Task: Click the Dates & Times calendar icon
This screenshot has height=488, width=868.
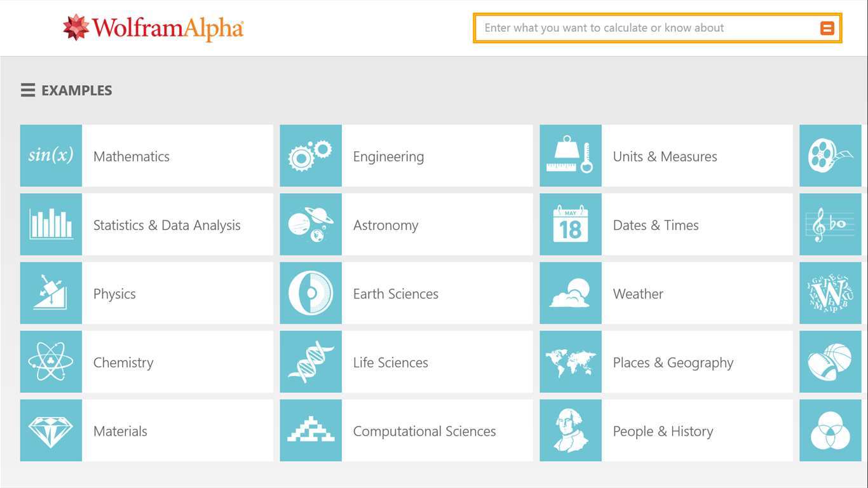Action: point(571,224)
